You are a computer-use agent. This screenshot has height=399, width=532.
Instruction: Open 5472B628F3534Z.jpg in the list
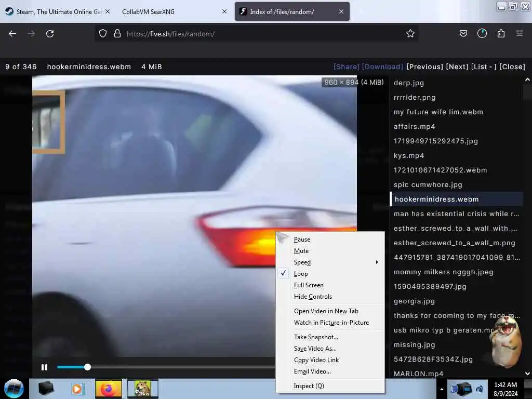click(x=433, y=360)
